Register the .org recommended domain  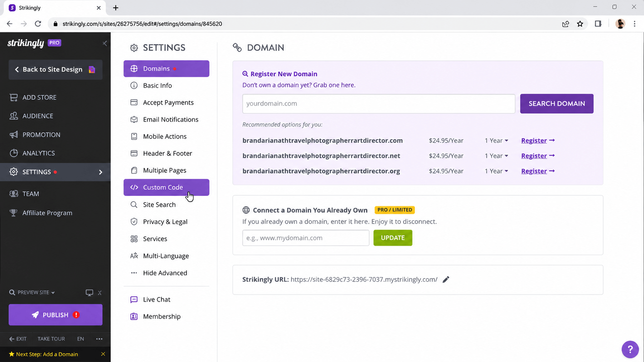click(538, 171)
